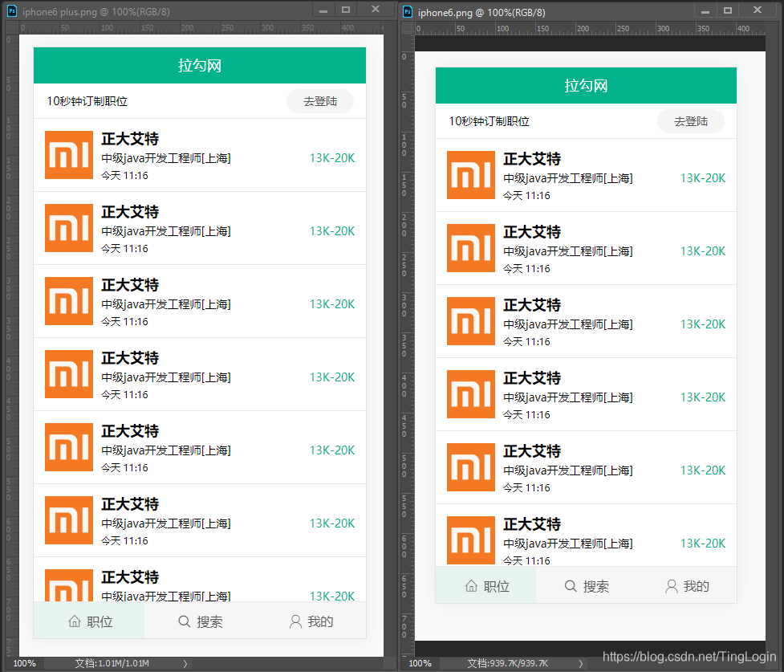Minimize the iphone6.png document window
The width and height of the screenshot is (784, 672).
tap(705, 10)
